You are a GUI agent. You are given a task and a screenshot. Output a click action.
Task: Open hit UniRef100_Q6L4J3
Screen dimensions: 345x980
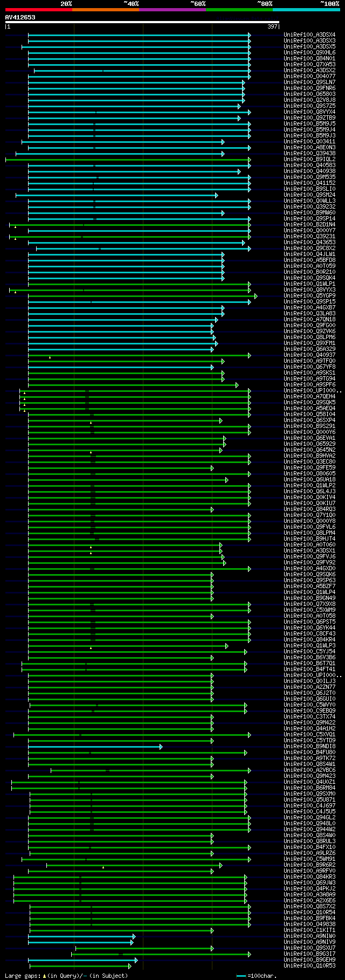click(x=309, y=492)
